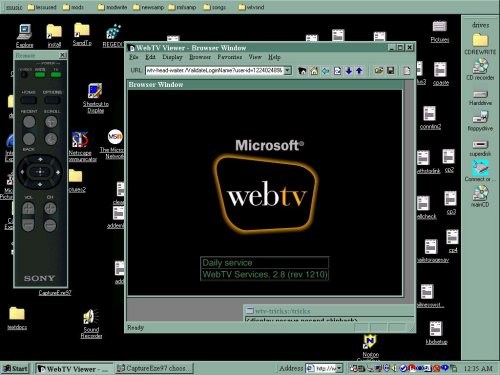Screen dimensions: 500x375
Task: Click the blue up arrow toolbar icon
Action: (x=359, y=71)
